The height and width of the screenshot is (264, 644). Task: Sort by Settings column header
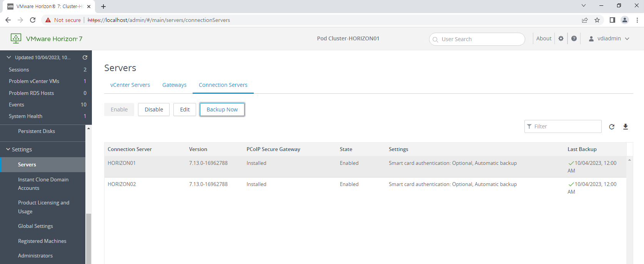(x=398, y=149)
